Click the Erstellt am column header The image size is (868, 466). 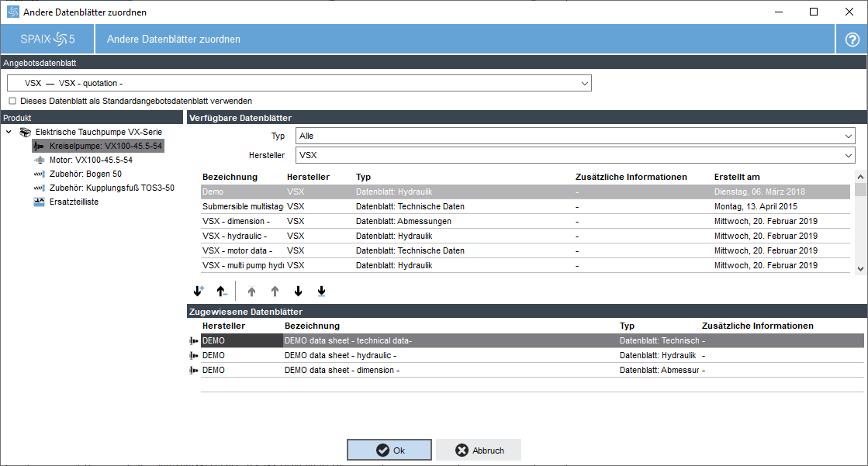pos(737,177)
